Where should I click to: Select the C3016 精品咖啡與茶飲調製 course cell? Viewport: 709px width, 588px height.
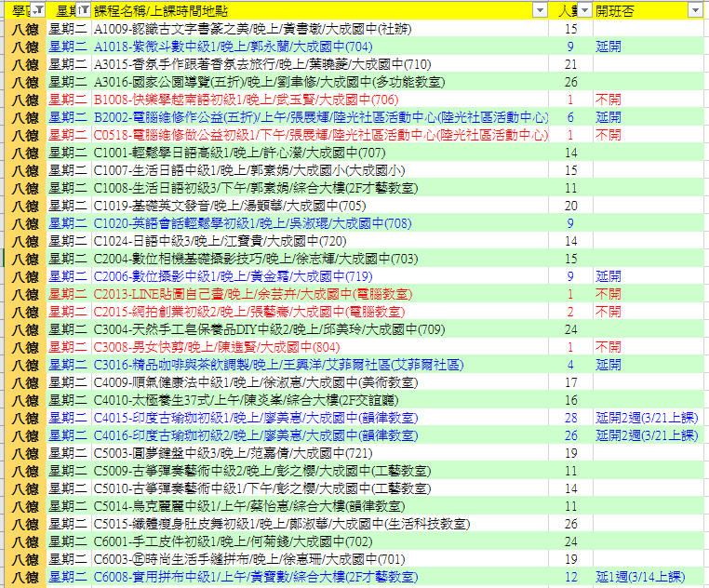(x=278, y=365)
